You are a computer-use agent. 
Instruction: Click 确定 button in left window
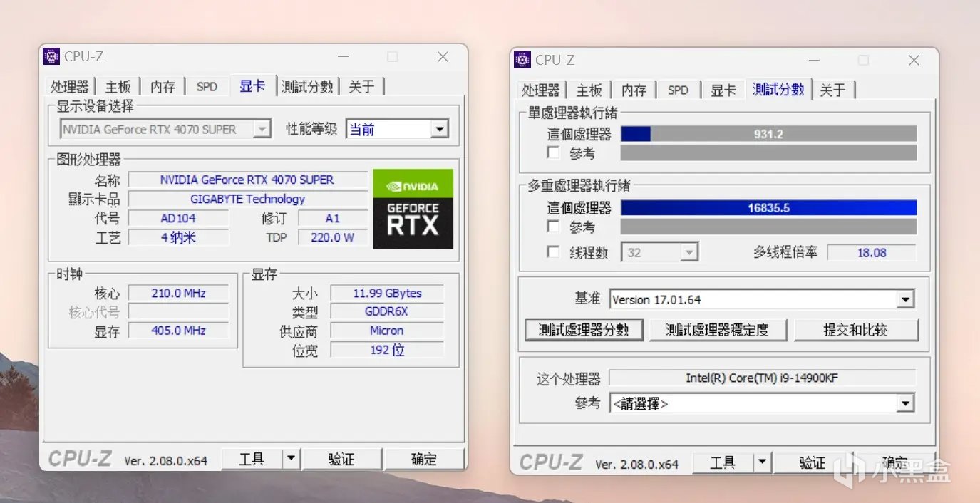[424, 459]
